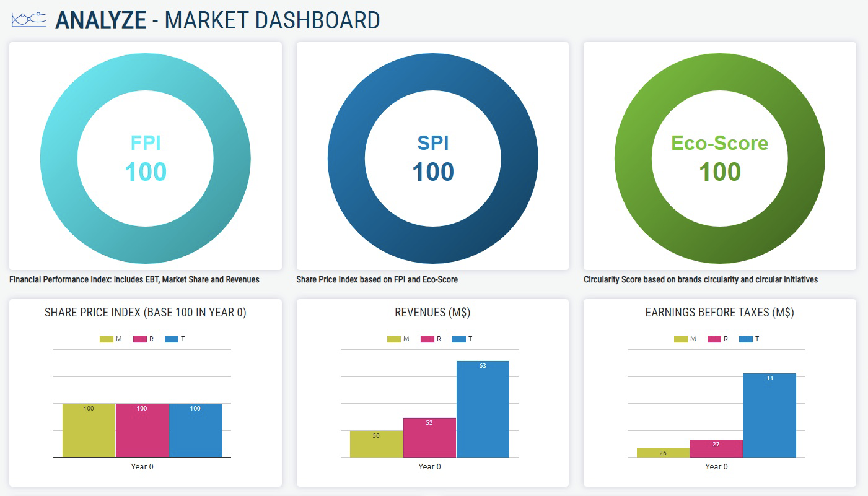Screen dimensions: 868x496
Task: Click the yellow Revenues bar labeled 50
Action: point(376,444)
